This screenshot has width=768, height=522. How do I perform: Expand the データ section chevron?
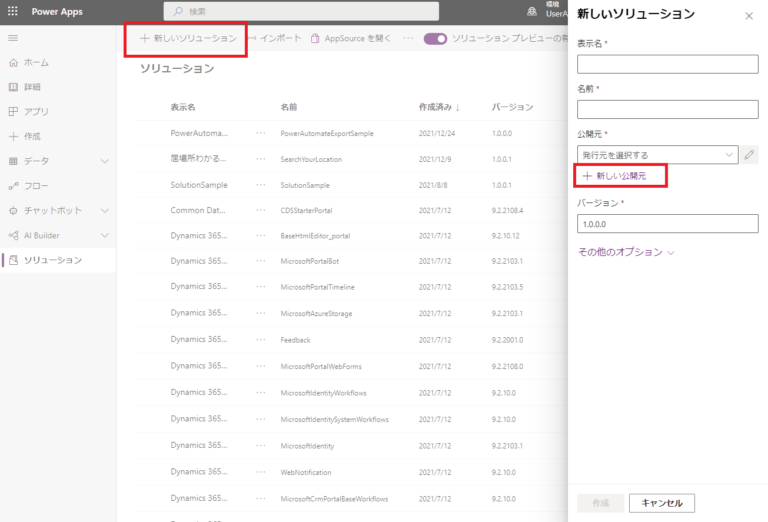(104, 161)
